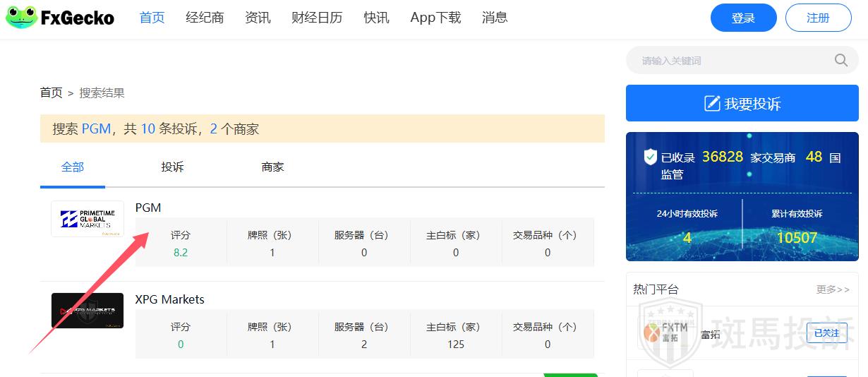The width and height of the screenshot is (868, 377).
Task: Switch to the 投诉 tab
Action: 172,167
